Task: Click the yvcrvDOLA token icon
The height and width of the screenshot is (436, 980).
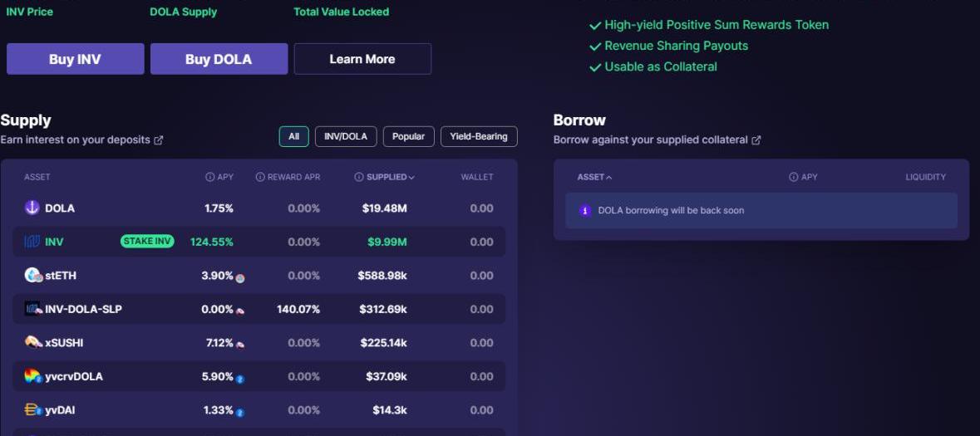Action: (x=33, y=376)
